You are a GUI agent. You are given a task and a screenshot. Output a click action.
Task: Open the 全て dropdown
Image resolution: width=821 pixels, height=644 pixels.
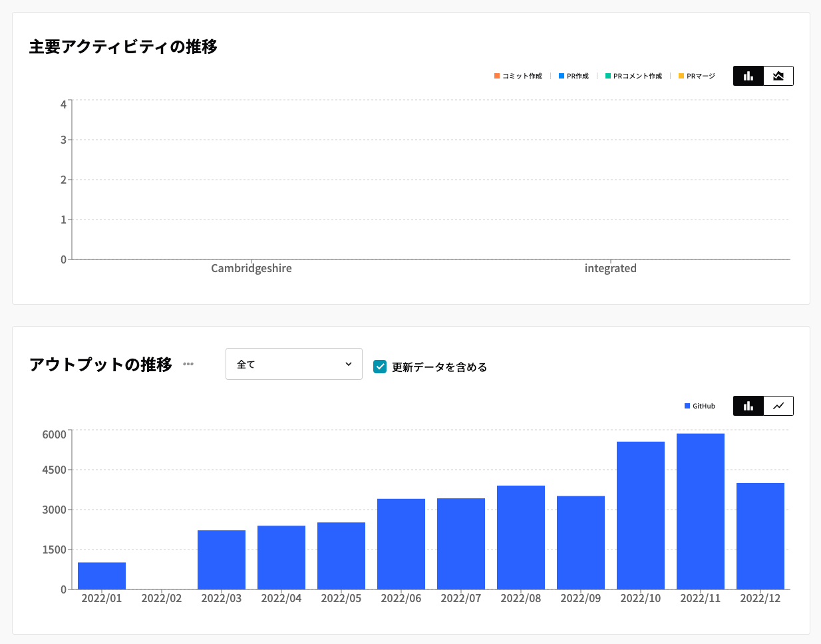294,364
